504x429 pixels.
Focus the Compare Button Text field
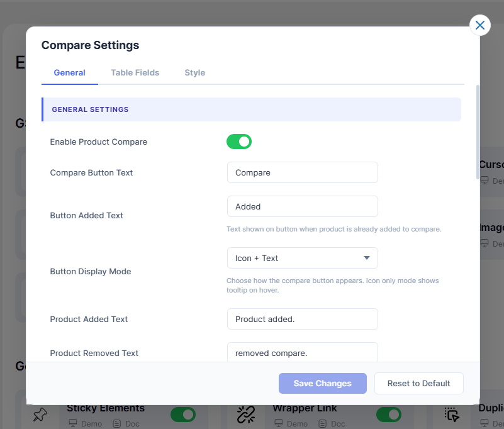302,172
